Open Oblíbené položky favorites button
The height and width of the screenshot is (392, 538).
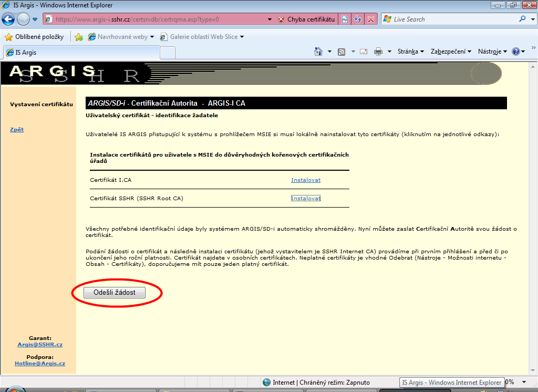(34, 37)
